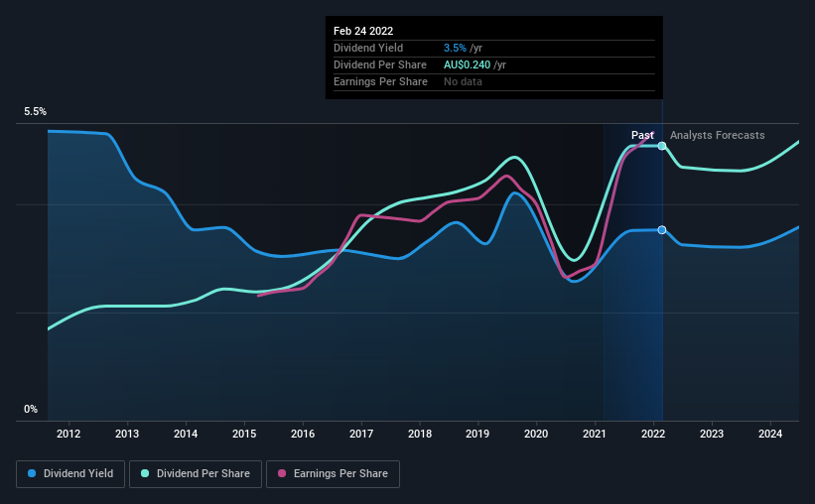
Task: Click the 2024 x-axis label
Action: [x=769, y=434]
